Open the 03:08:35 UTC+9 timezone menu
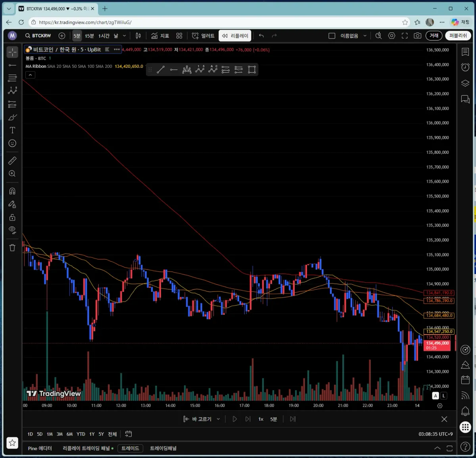Image resolution: width=476 pixels, height=458 pixels. [436, 434]
